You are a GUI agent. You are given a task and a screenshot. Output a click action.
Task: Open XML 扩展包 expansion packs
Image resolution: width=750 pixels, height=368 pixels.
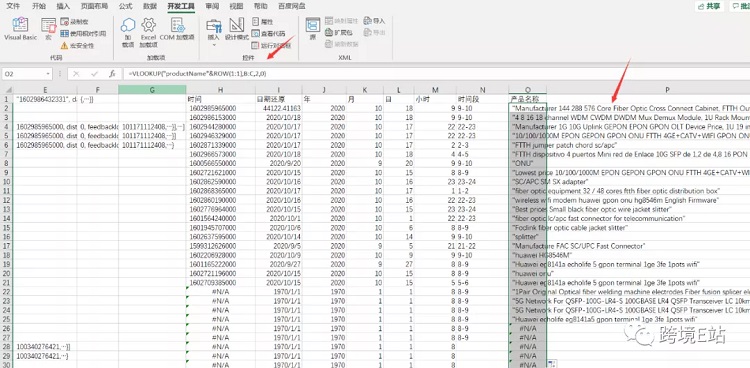point(339,33)
